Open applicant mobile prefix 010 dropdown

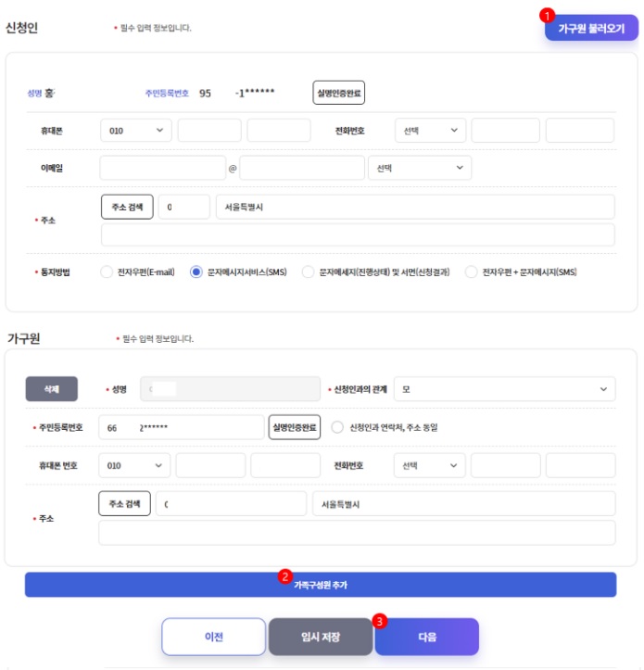(136, 131)
